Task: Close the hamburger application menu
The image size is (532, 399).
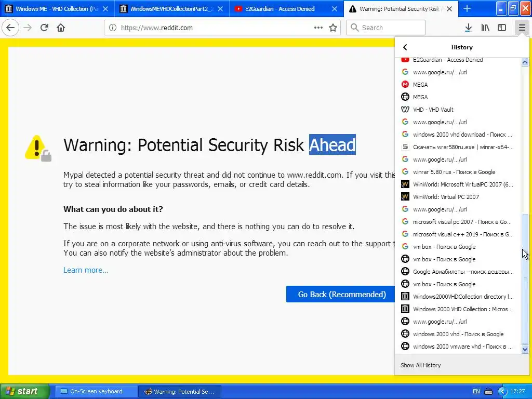Action: 522,28
